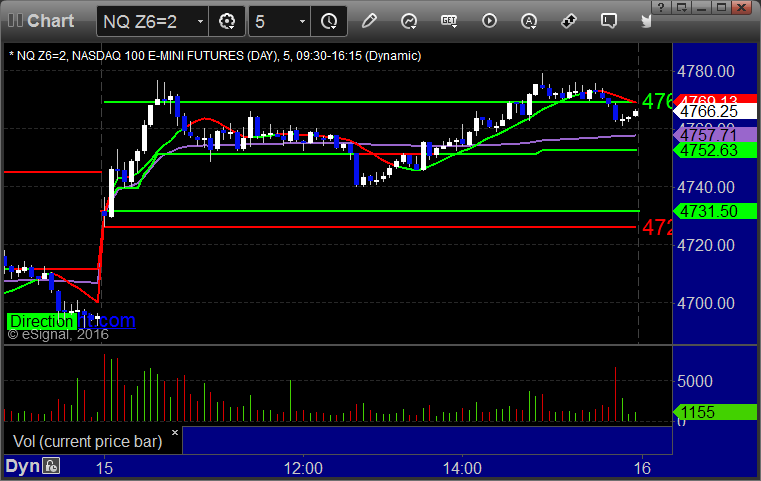
Task: Share chart via Twitter bird icon
Action: (646, 21)
